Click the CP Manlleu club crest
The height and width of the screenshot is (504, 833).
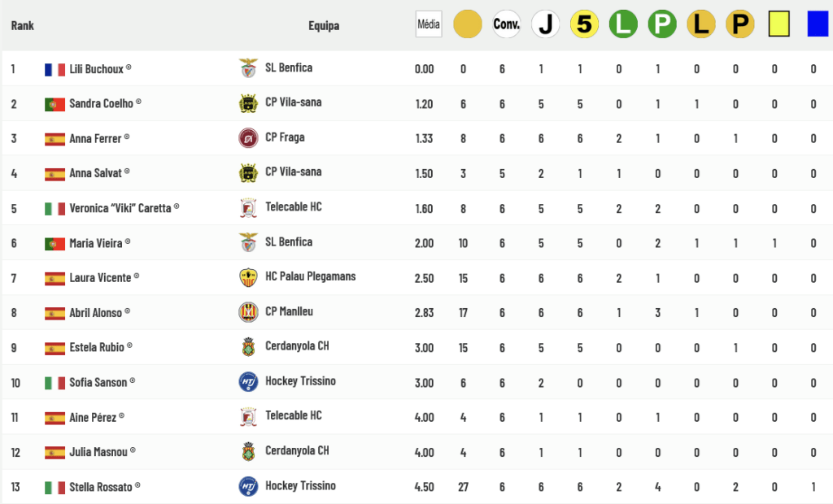(248, 312)
